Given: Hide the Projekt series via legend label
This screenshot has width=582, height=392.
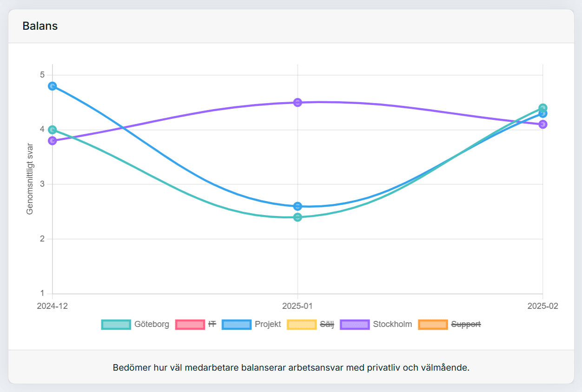Looking at the screenshot, I should [x=268, y=324].
